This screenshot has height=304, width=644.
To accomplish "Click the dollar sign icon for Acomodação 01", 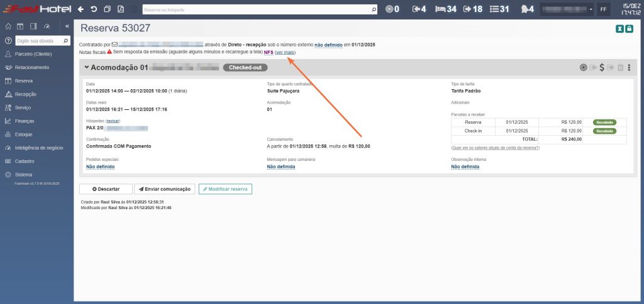I will (x=602, y=68).
